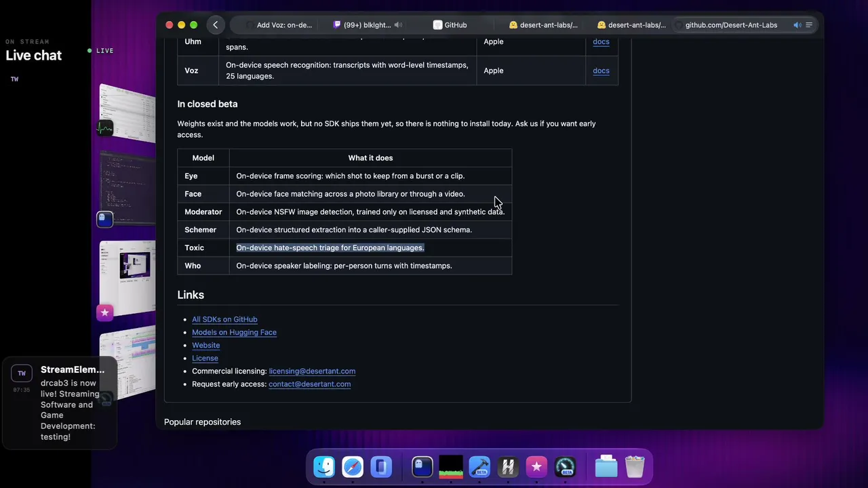Click the StreamElements chat message text
The image size is (868, 488).
click(x=70, y=410)
